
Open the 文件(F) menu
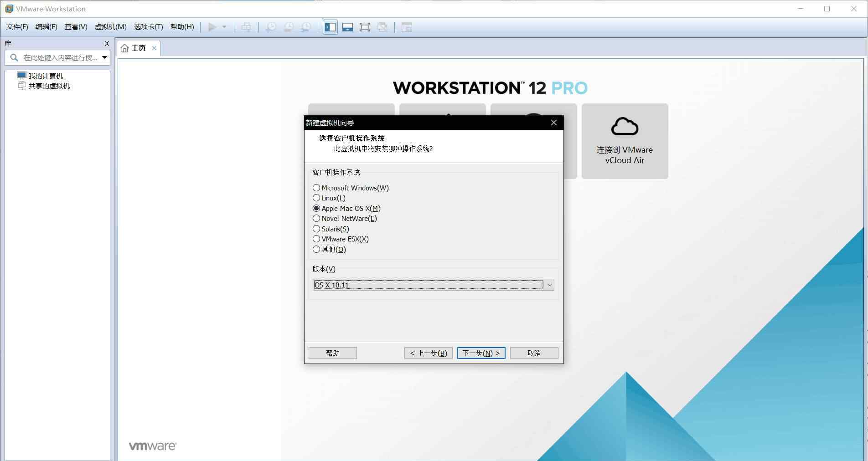(x=17, y=27)
